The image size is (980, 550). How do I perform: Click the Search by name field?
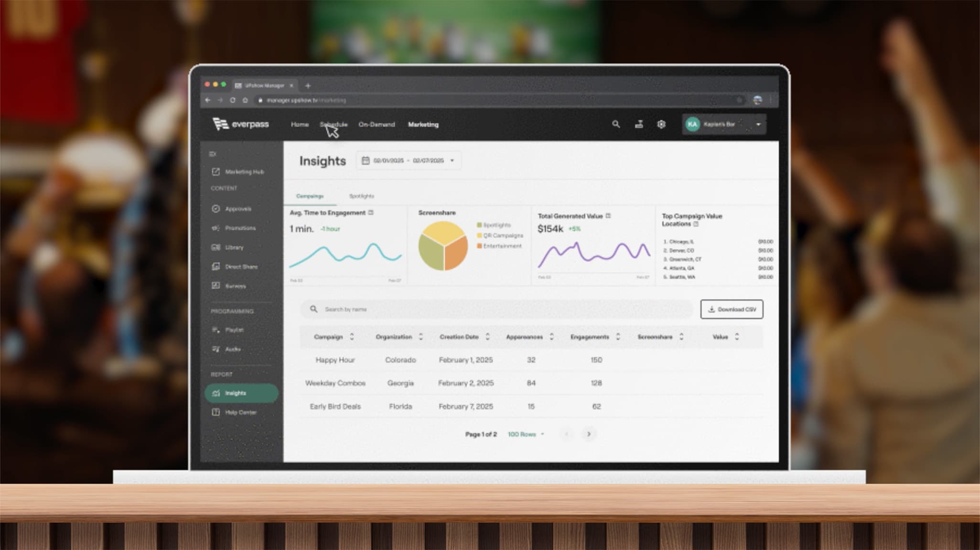click(497, 309)
